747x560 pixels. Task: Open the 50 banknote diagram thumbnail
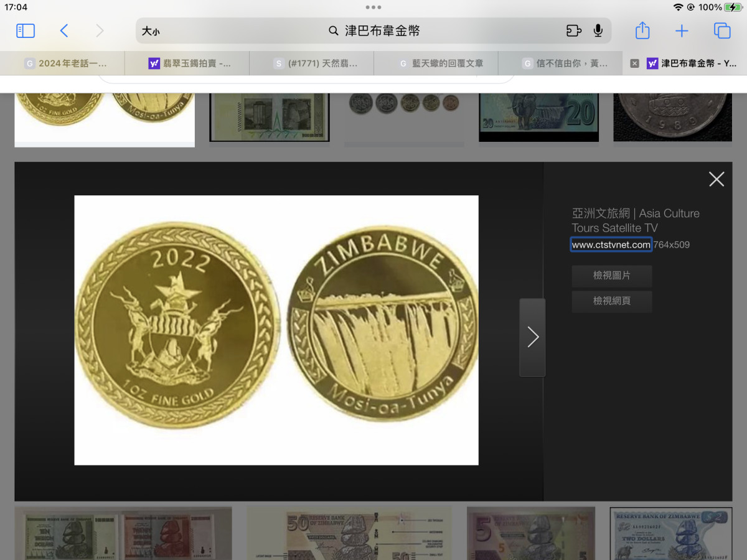350,533
